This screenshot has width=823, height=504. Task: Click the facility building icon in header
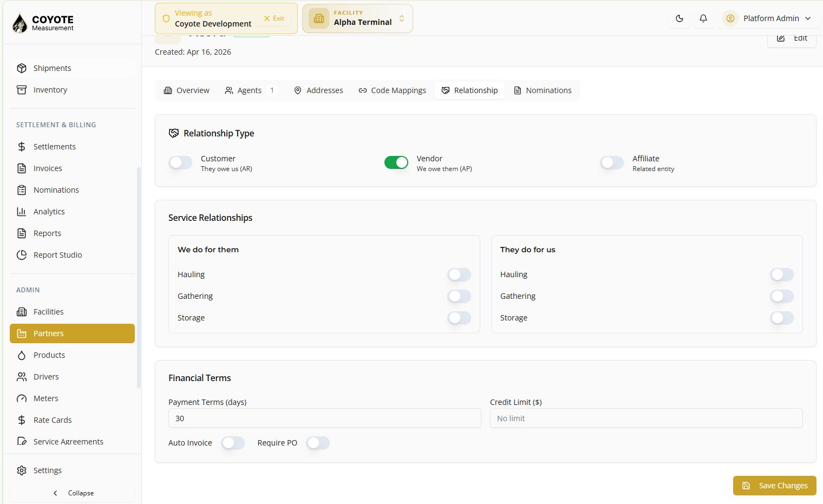click(319, 18)
